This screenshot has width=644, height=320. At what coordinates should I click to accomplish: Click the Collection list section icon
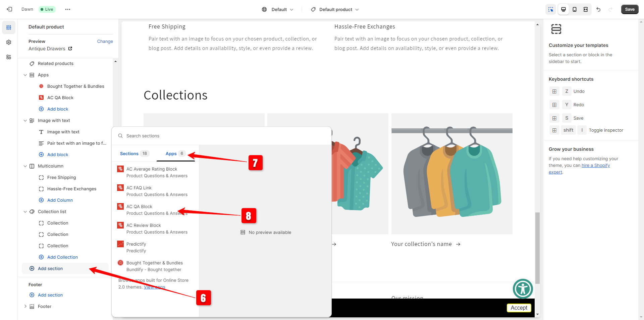click(32, 212)
